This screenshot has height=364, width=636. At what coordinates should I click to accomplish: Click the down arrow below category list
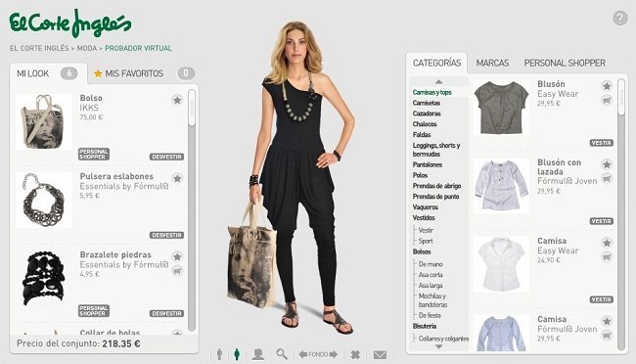[x=438, y=346]
